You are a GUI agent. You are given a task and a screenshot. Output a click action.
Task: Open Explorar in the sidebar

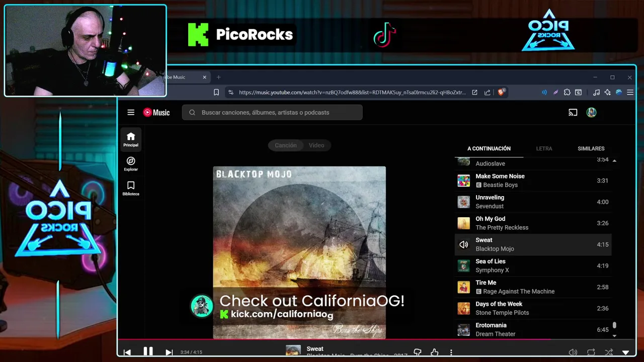point(131,164)
